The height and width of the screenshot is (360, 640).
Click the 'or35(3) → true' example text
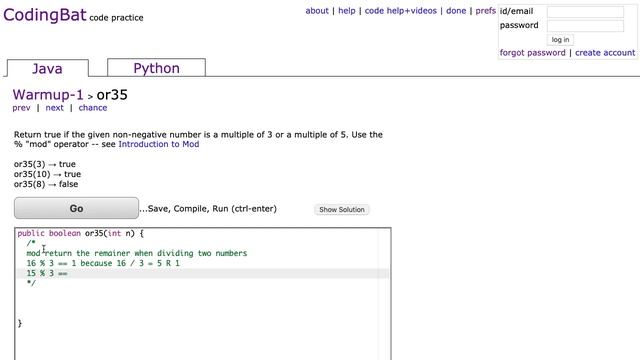(x=44, y=164)
